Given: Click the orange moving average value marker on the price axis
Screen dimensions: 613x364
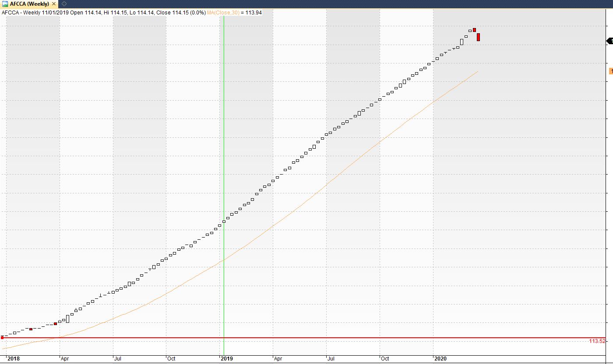Looking at the screenshot, I should [610, 71].
